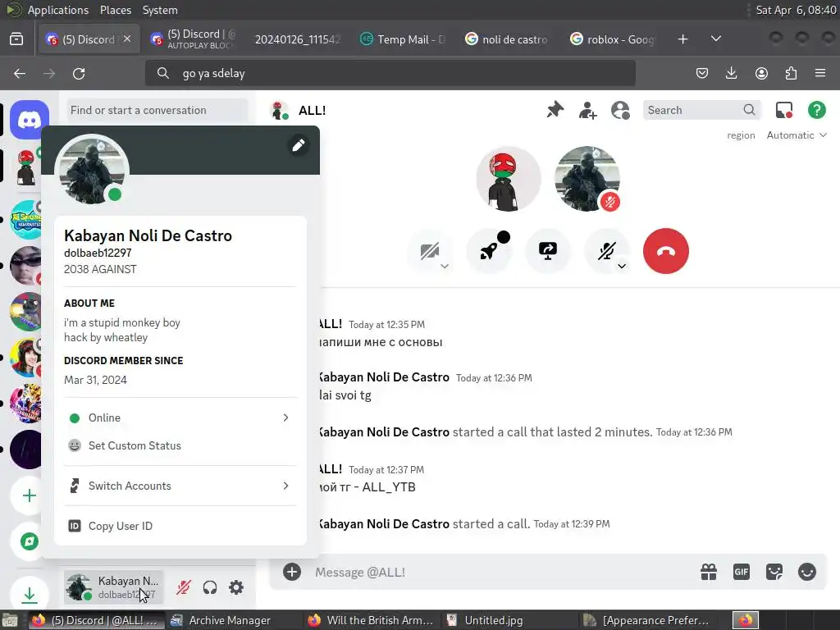Open Firefox account icon

761,73
